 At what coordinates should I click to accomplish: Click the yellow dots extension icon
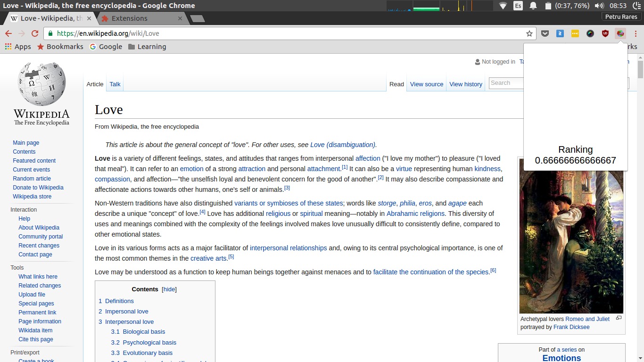[575, 33]
